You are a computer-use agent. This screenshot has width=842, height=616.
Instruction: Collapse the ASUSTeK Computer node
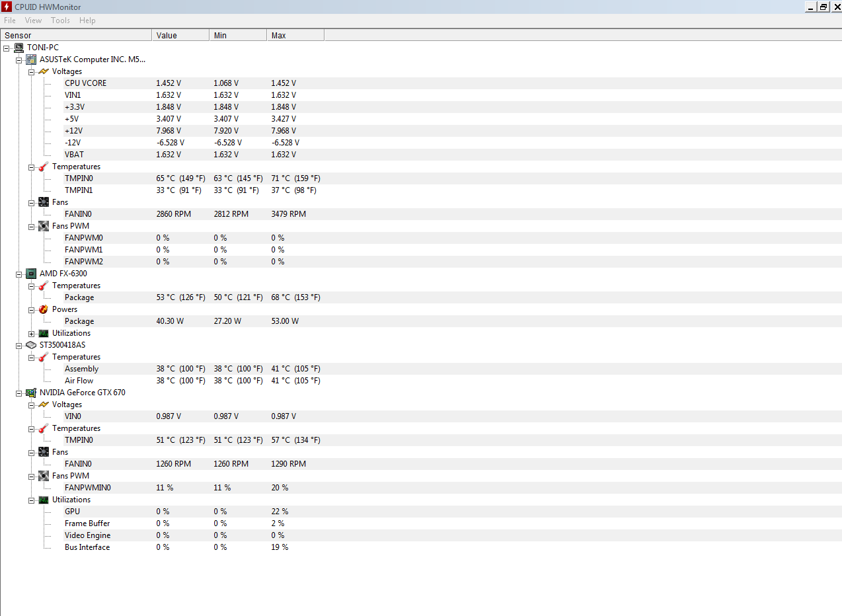pyautogui.click(x=19, y=60)
